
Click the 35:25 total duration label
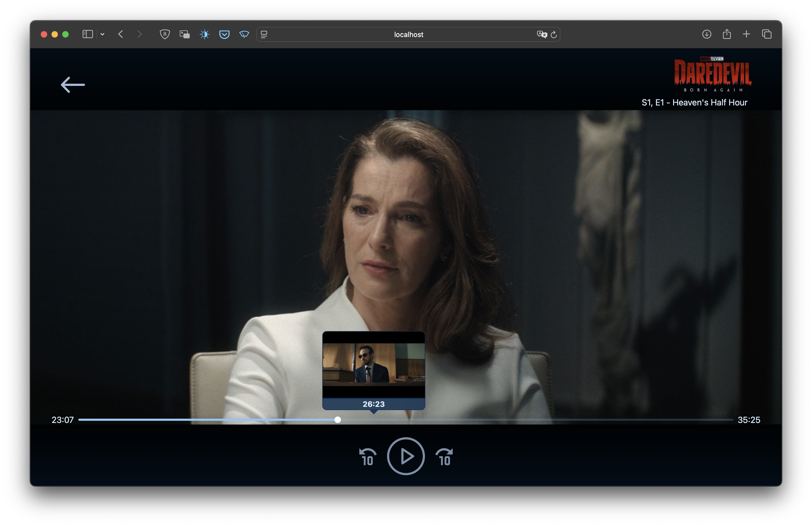749,420
